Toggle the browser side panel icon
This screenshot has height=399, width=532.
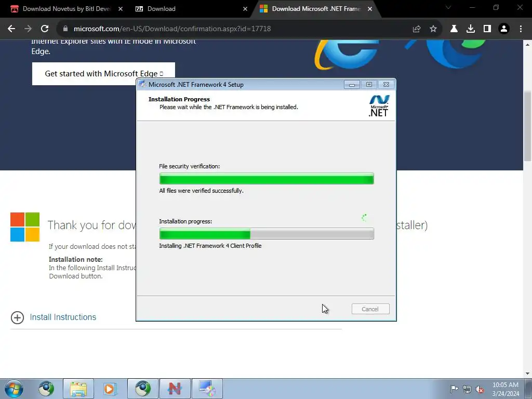pyautogui.click(x=487, y=29)
